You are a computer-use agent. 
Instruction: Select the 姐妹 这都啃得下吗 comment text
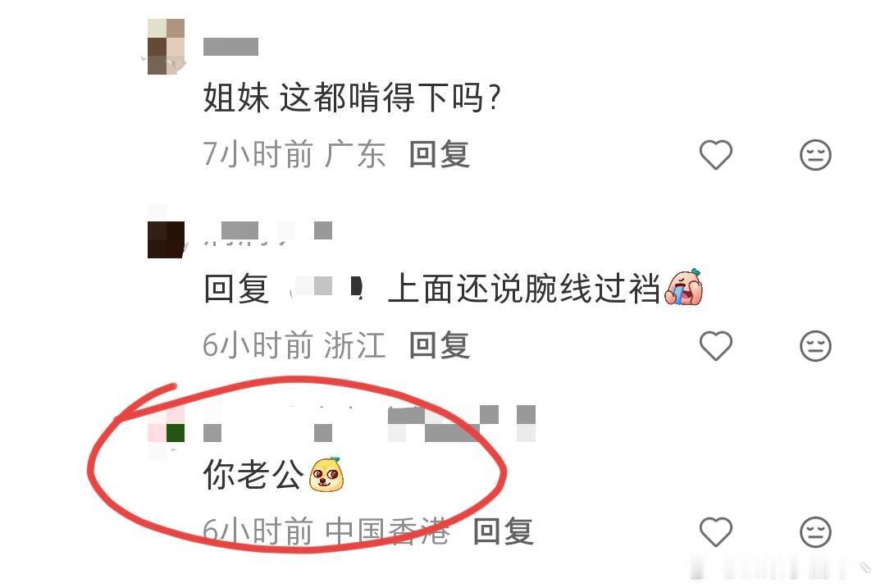click(352, 97)
